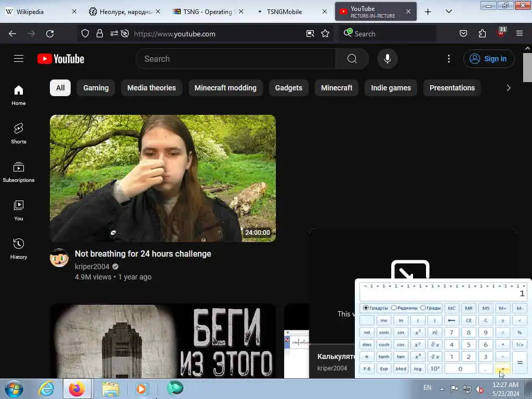Screen dimensions: 532x399
Task: Switch to TSNG - Operating tab
Action: click(x=208, y=12)
